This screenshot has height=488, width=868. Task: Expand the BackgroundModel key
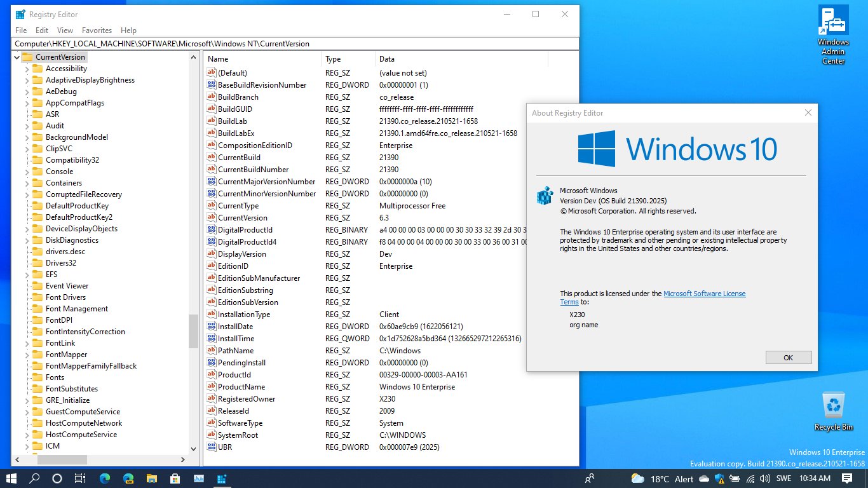click(27, 137)
